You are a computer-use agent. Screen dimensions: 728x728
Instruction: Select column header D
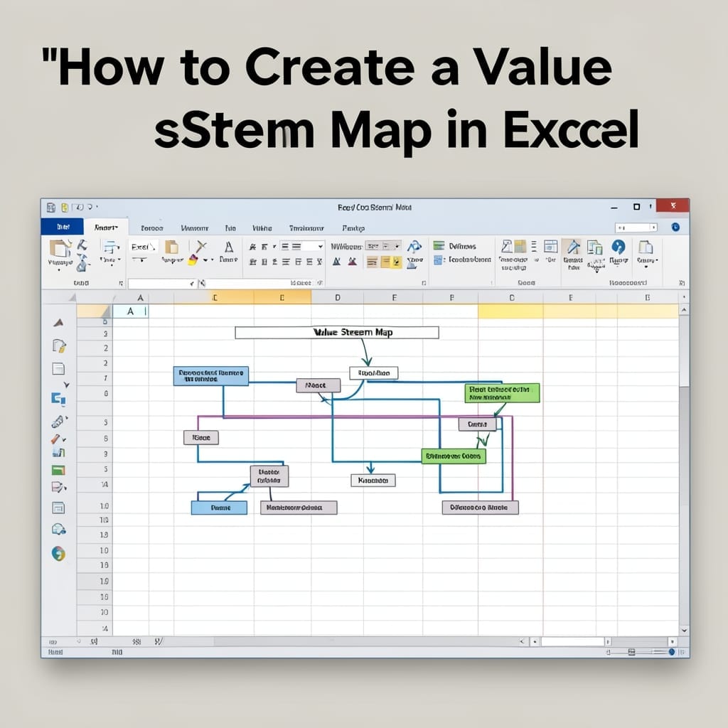338,297
